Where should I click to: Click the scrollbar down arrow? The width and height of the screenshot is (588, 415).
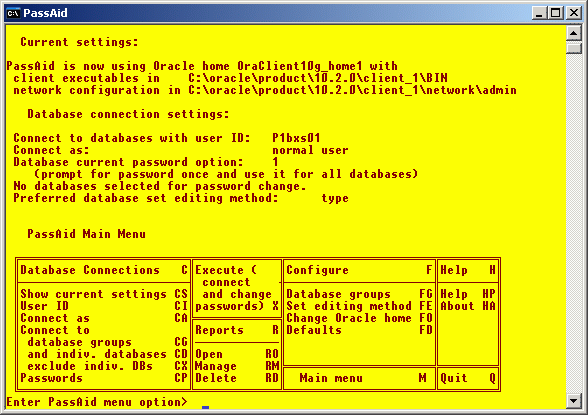point(573,401)
